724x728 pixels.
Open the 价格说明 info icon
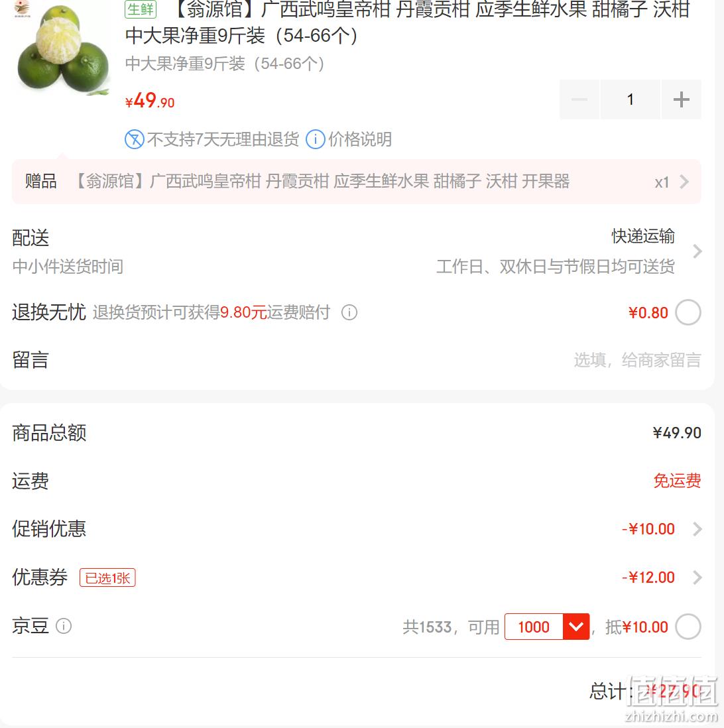pyautogui.click(x=316, y=139)
